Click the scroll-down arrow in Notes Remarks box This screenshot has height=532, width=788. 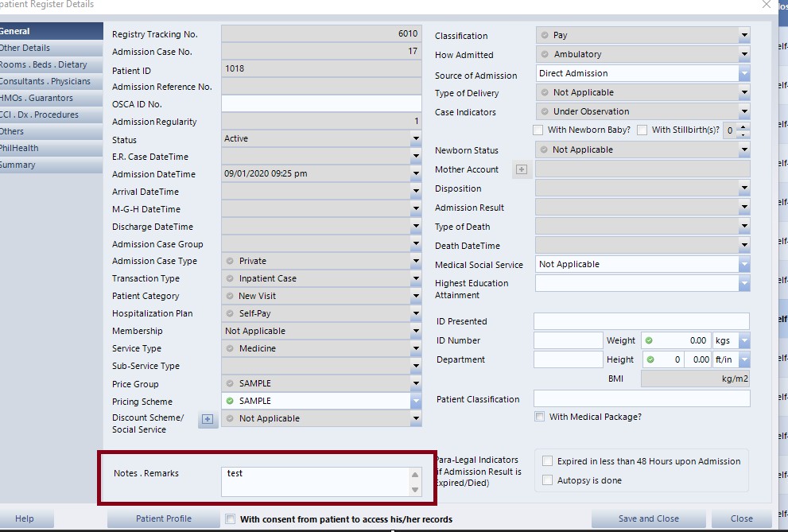[x=415, y=490]
